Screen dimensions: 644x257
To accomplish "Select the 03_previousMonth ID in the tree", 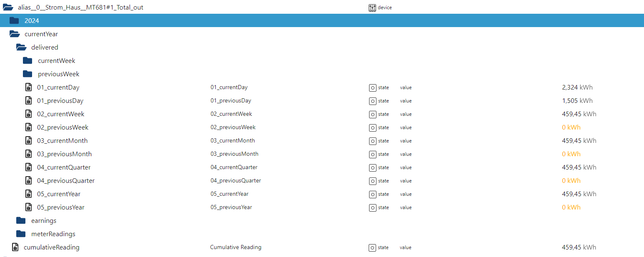I will (x=65, y=154).
